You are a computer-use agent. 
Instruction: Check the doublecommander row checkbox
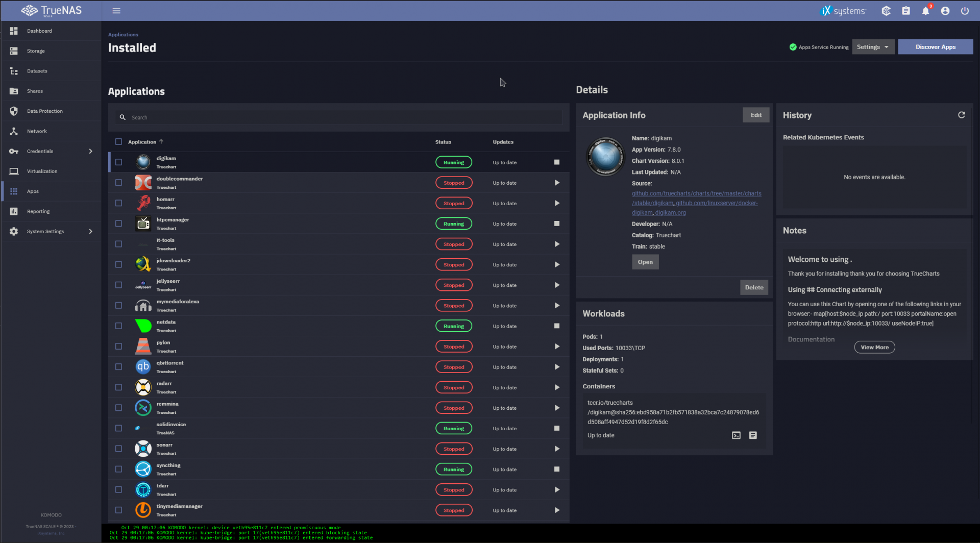[118, 183]
